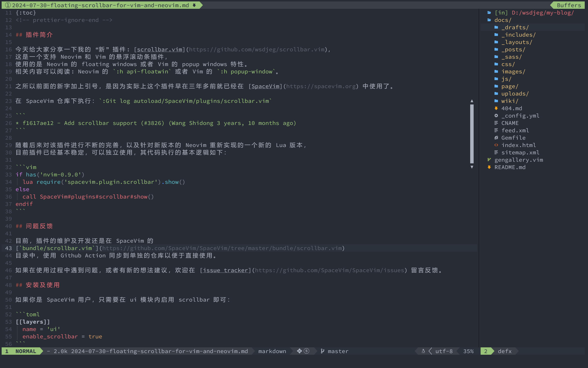Click the _includes folder icon
The width and height of the screenshot is (588, 368).
[x=496, y=35]
